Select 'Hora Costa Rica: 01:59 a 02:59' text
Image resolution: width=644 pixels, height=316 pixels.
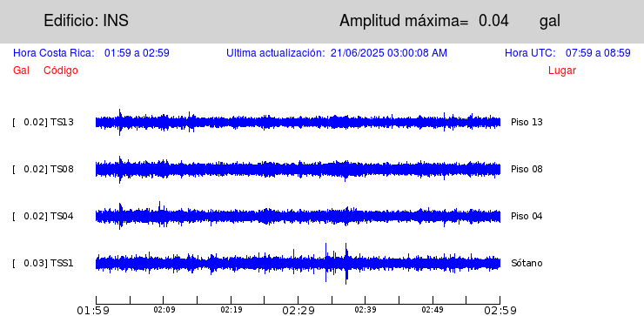click(x=91, y=53)
